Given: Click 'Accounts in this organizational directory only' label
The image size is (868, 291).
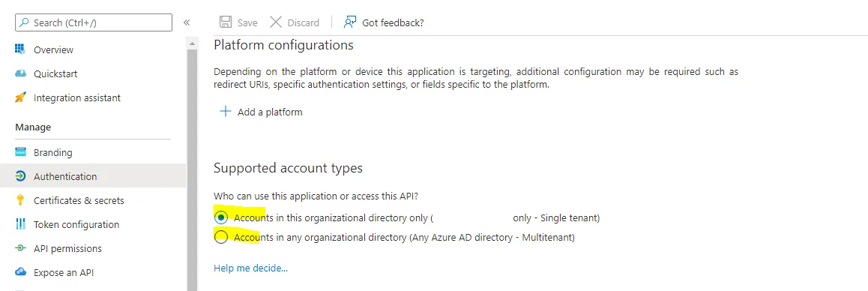Looking at the screenshot, I should (417, 217).
